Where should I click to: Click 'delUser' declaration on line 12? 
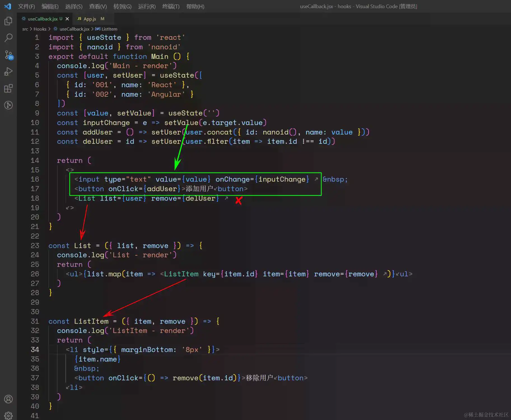click(x=97, y=141)
